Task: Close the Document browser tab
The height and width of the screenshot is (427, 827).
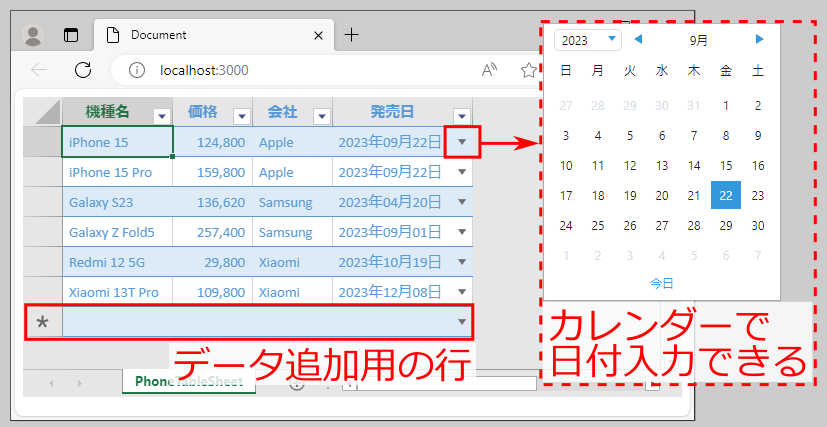Action: pos(318,35)
